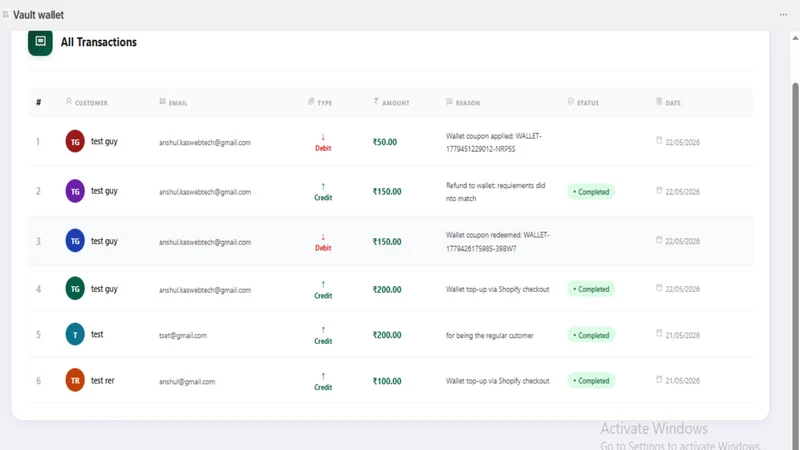The image size is (800, 450).
Task: Click the orange TR avatar in row 6
Action: point(75,381)
